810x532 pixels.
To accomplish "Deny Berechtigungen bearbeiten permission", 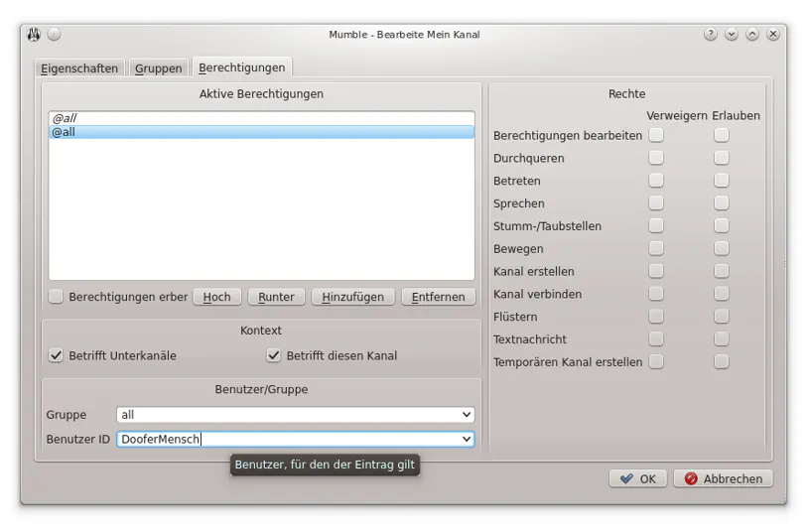I will coord(656,135).
